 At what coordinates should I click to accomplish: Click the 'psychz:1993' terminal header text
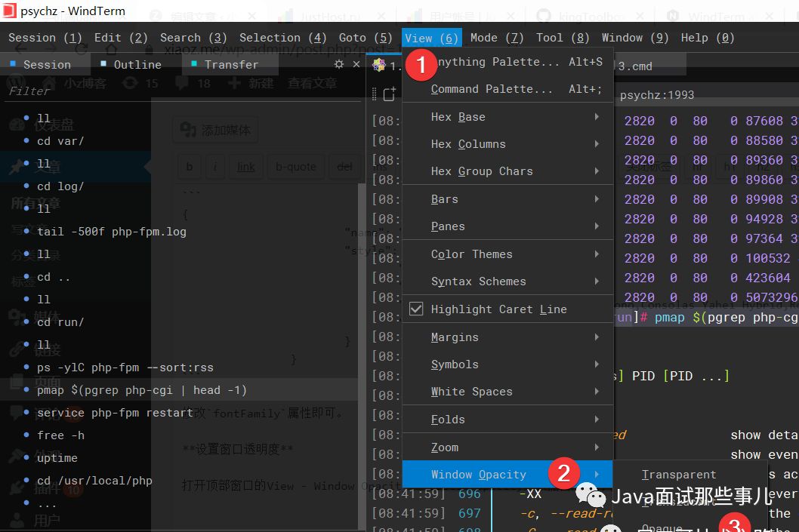[x=657, y=95]
